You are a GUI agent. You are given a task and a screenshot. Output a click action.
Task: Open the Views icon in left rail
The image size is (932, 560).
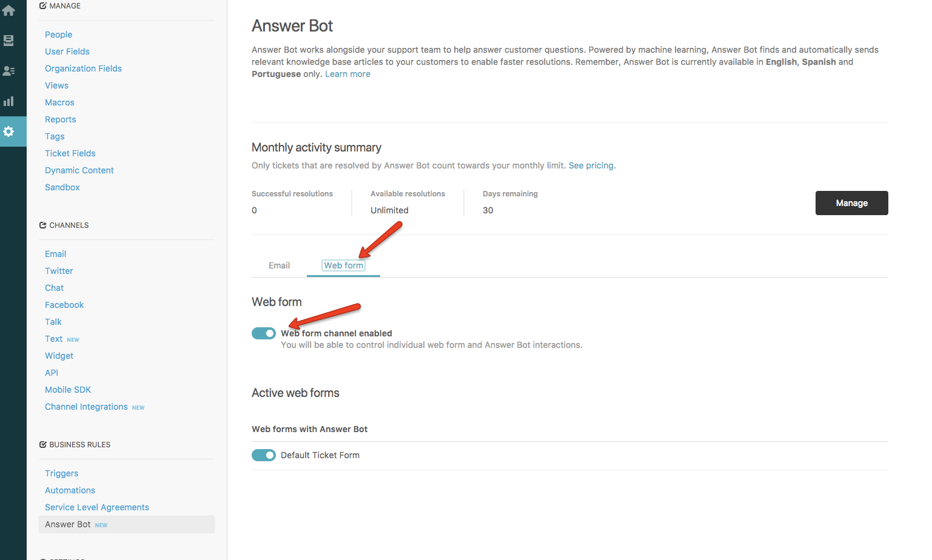click(x=8, y=41)
